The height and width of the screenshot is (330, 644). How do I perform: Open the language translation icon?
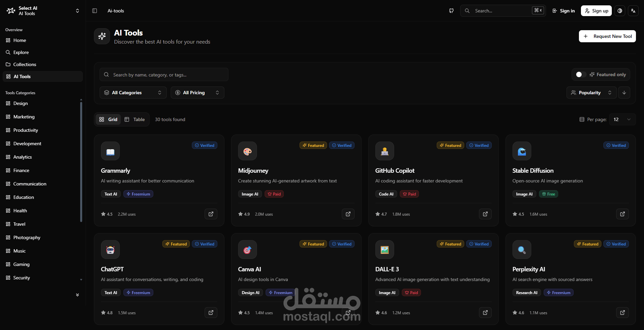tap(633, 11)
